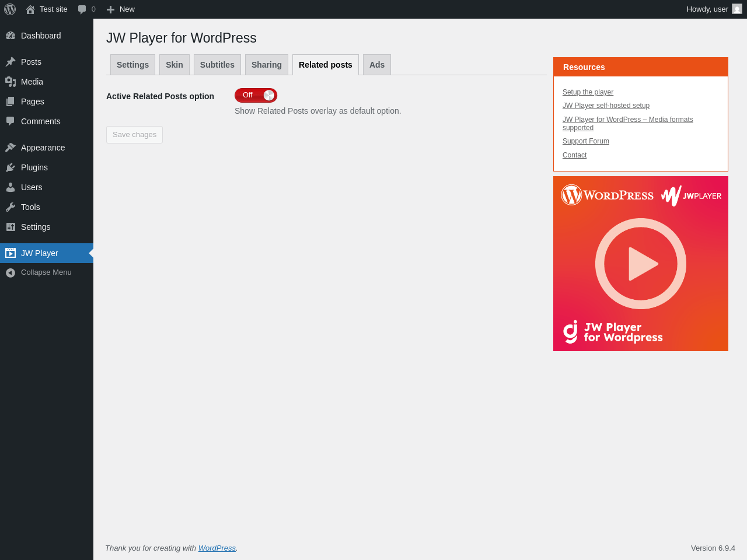Open the Media menu item
The image size is (747, 560).
(x=47, y=82)
